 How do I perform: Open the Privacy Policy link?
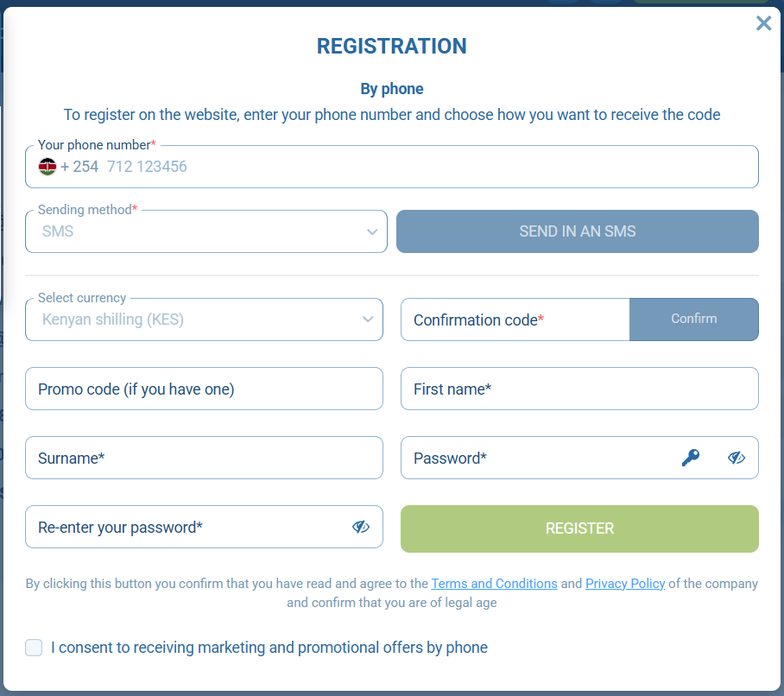pos(624,583)
